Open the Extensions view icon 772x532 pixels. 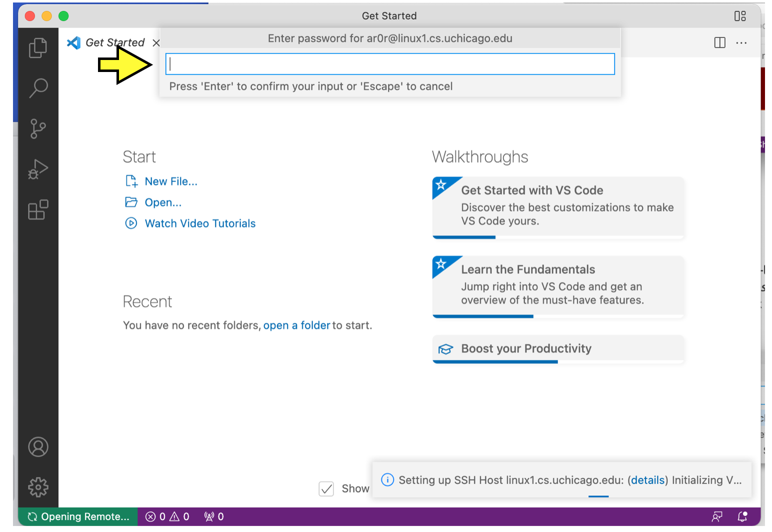[38, 210]
